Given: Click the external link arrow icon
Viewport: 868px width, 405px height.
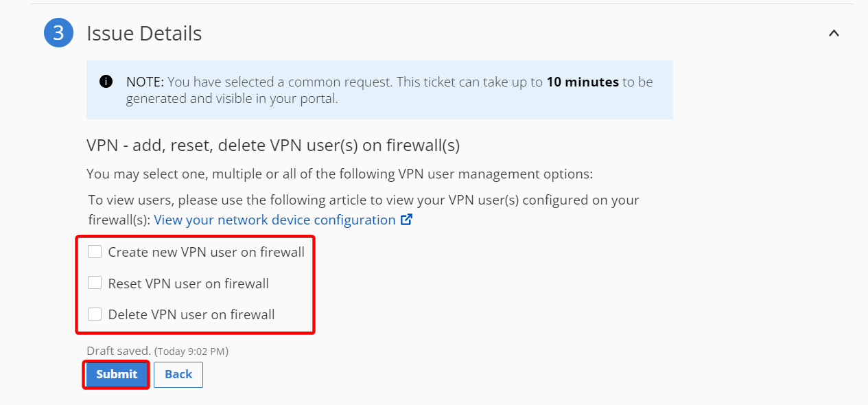Looking at the screenshot, I should click(x=406, y=220).
